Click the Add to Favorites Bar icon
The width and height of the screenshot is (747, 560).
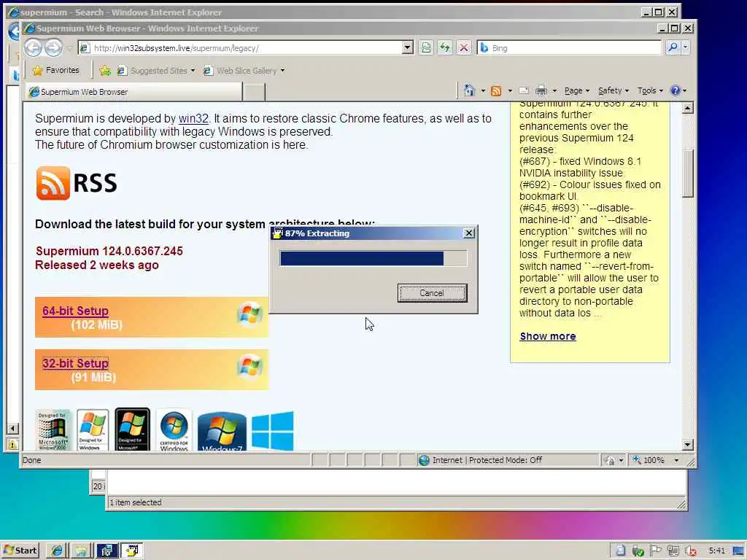tap(105, 71)
